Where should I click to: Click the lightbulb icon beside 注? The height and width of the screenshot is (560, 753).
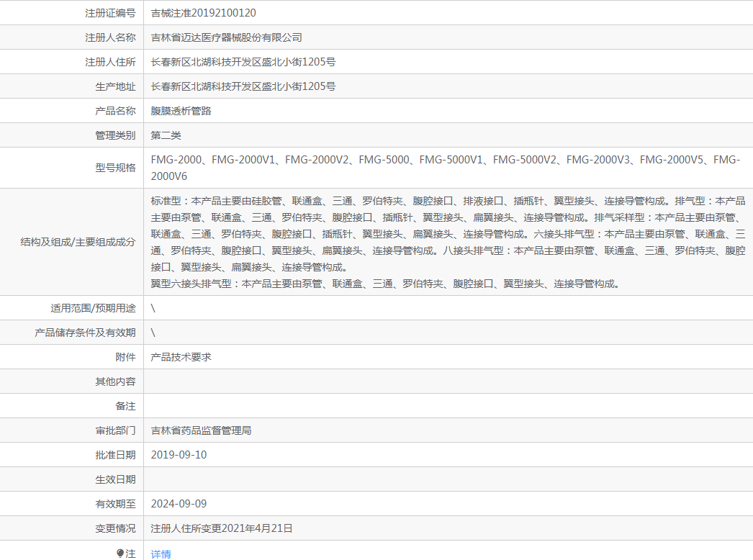point(120,554)
